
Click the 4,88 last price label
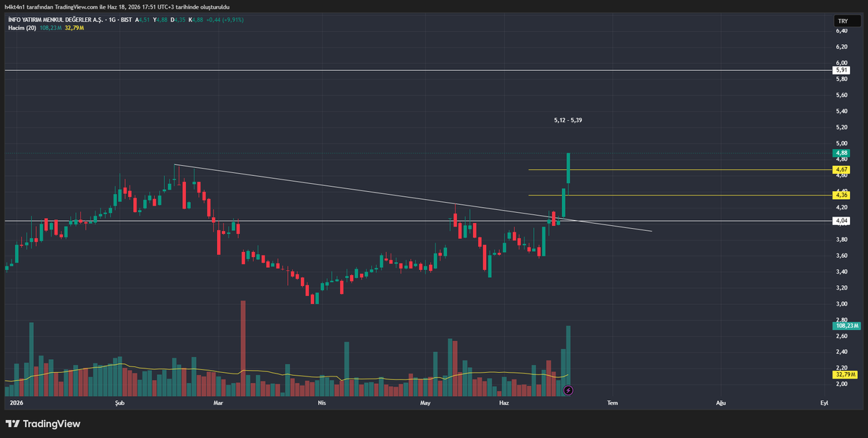pyautogui.click(x=841, y=153)
